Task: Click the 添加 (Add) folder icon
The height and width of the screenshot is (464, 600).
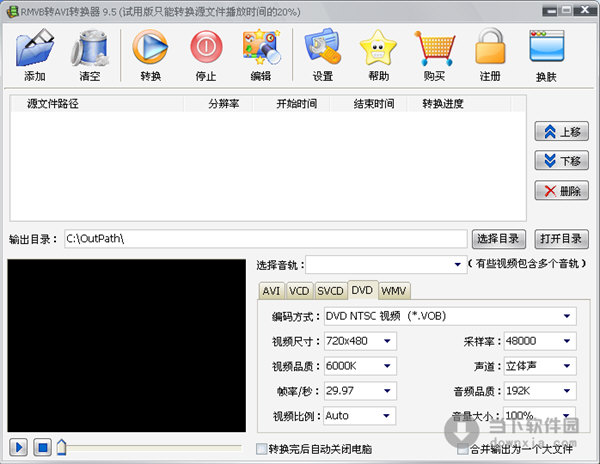Action: point(35,48)
